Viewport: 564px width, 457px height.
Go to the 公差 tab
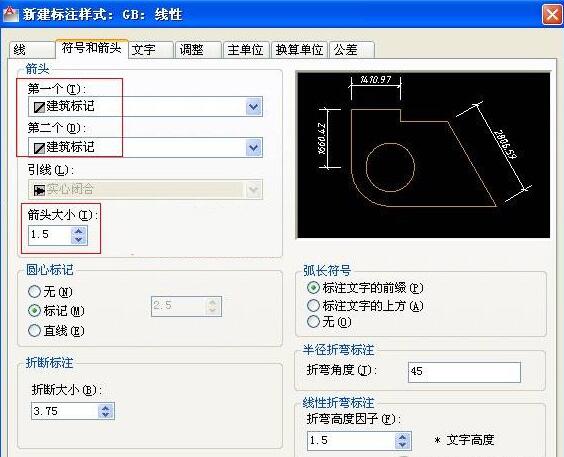tap(351, 50)
